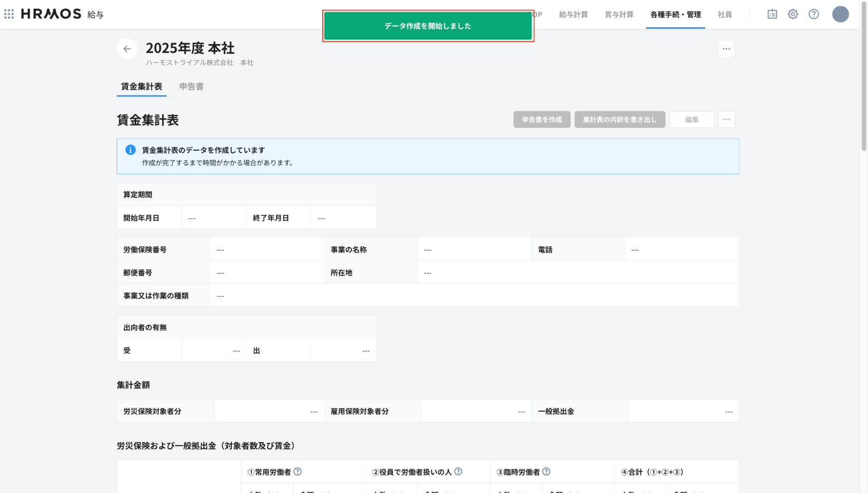Open the task list icon in header

[772, 14]
